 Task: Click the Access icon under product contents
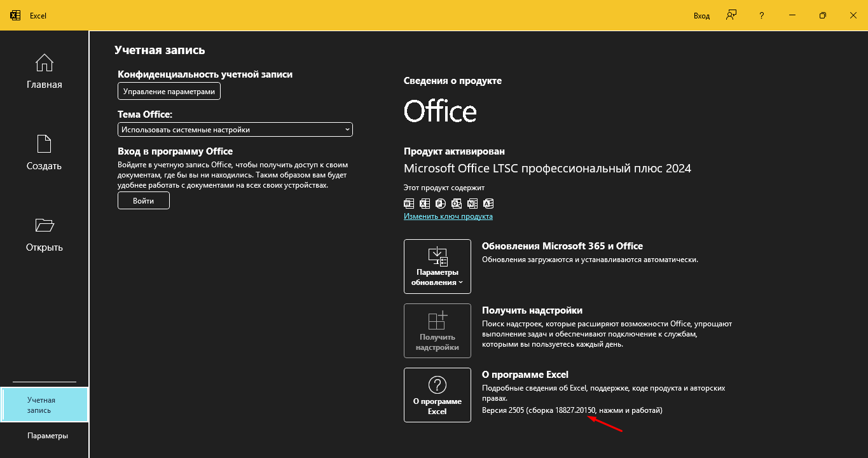click(488, 204)
